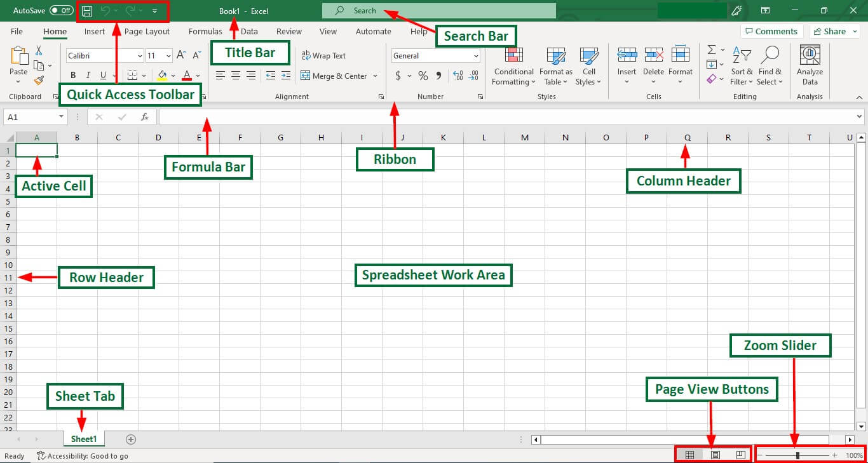
Task: Select the Sheet1 tab
Action: [x=83, y=439]
